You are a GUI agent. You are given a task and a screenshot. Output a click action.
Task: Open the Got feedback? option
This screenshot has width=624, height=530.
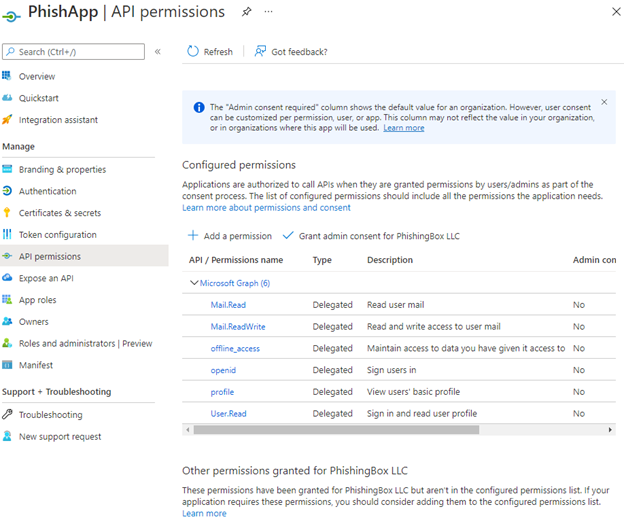click(x=290, y=52)
